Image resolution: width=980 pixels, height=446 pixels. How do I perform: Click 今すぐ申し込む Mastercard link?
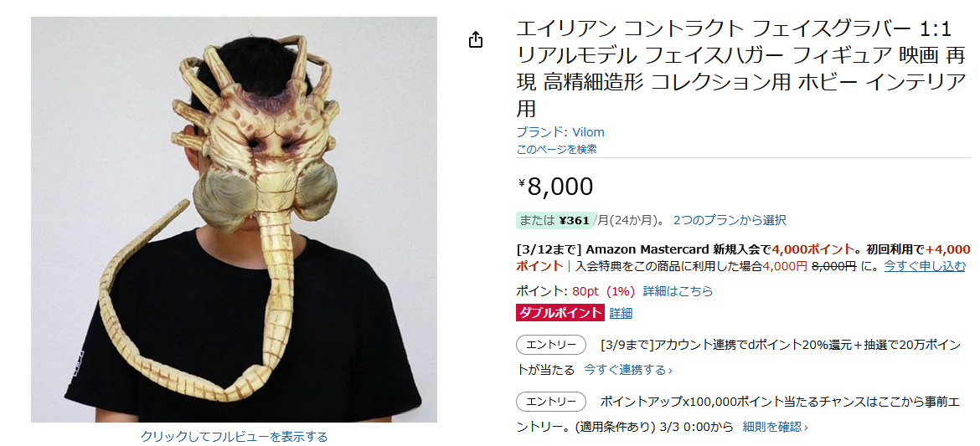[x=925, y=266]
